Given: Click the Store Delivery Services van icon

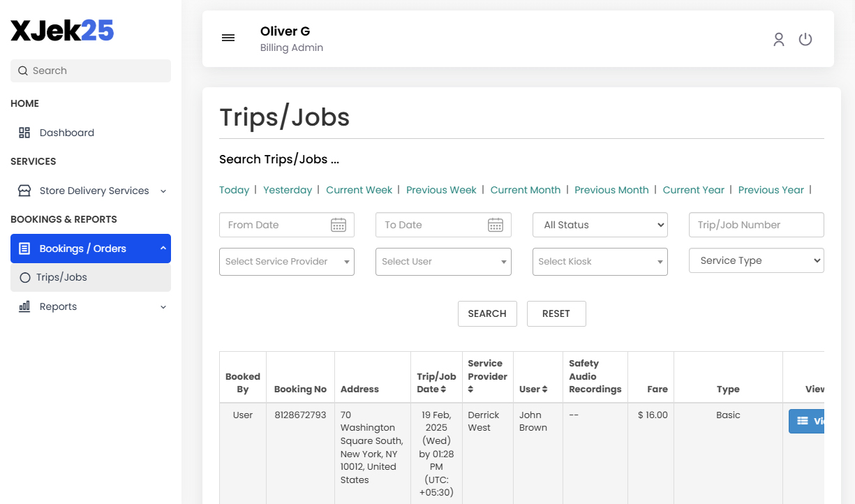Looking at the screenshot, I should (24, 190).
